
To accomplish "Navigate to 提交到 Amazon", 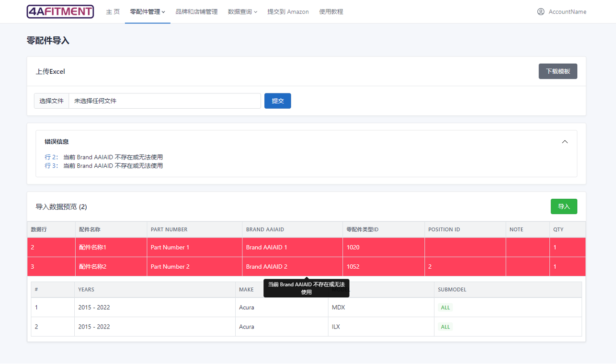I will [288, 11].
